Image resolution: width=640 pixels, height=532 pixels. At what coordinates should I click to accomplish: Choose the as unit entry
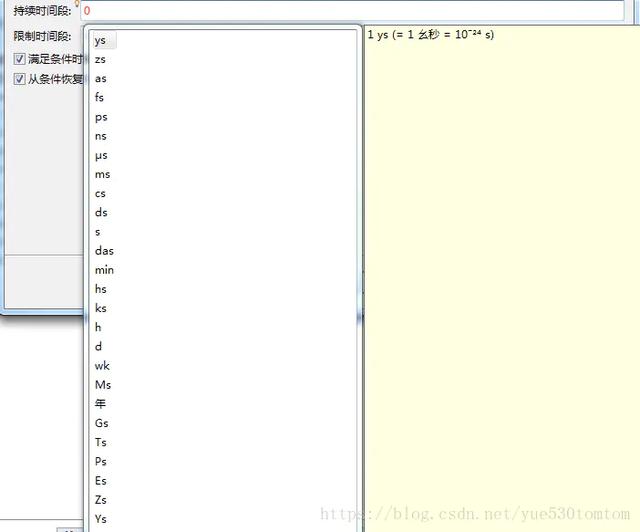pos(100,79)
